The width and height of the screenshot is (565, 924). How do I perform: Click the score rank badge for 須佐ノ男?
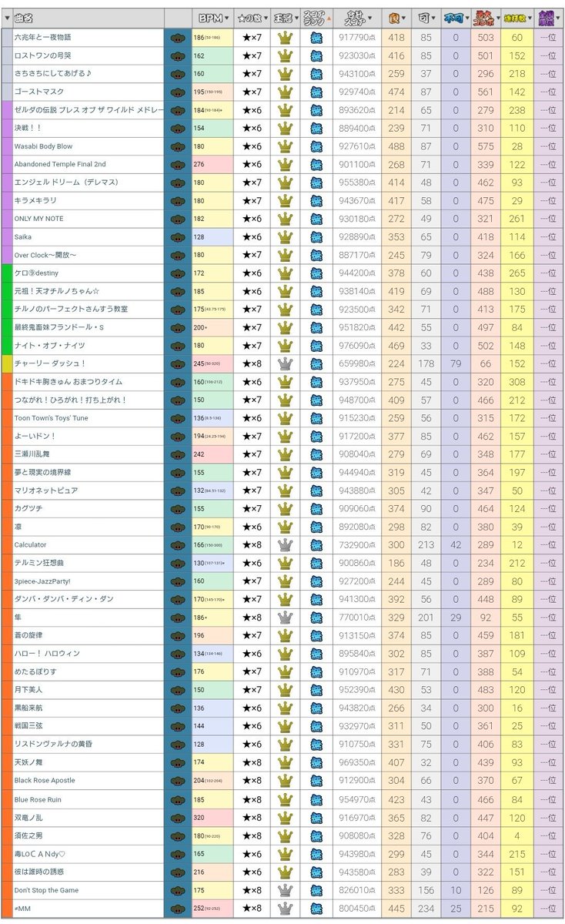point(316,835)
